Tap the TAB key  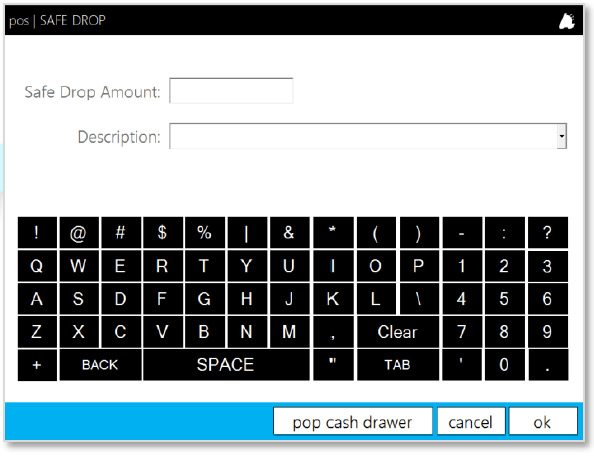tap(397, 365)
